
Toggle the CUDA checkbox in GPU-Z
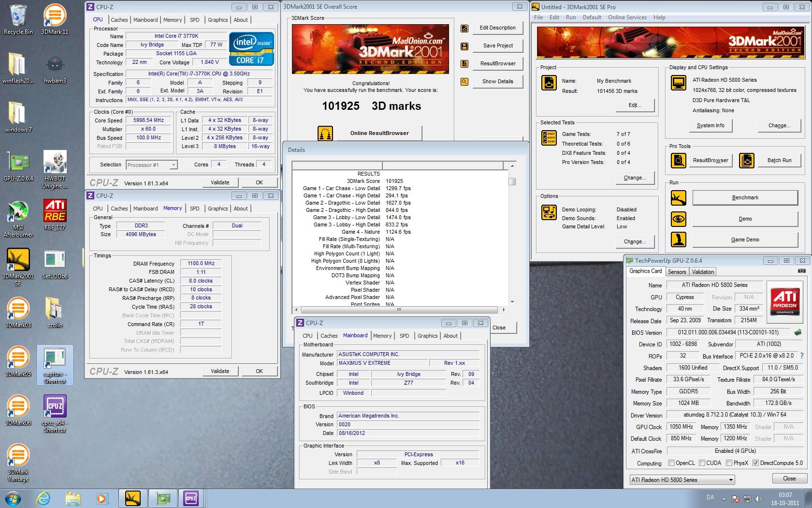(x=702, y=463)
